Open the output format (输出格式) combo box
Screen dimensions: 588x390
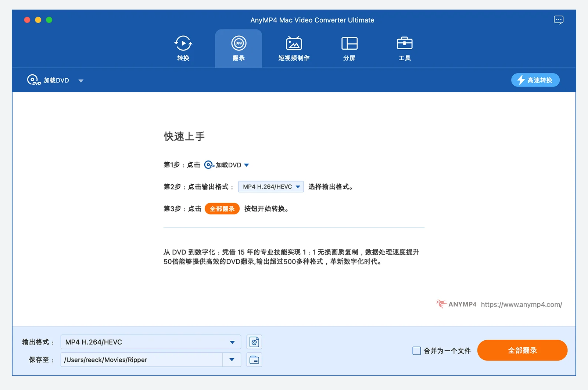(151, 342)
